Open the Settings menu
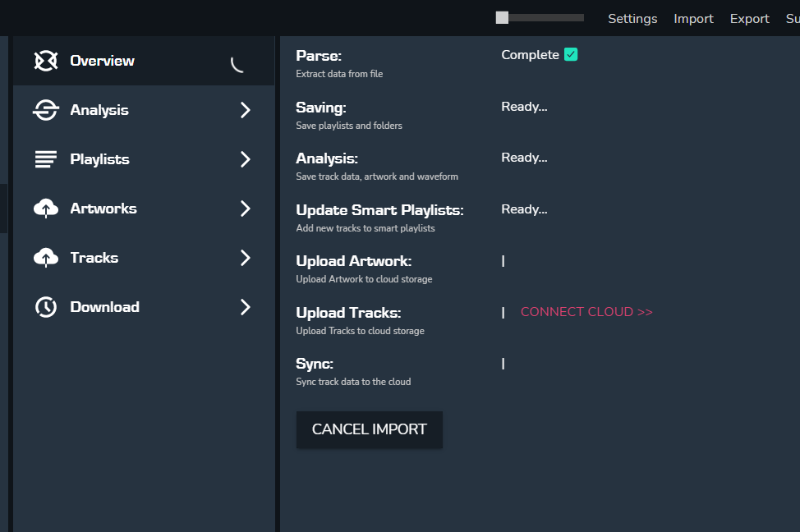Screen dimensions: 800x532 tap(632, 19)
